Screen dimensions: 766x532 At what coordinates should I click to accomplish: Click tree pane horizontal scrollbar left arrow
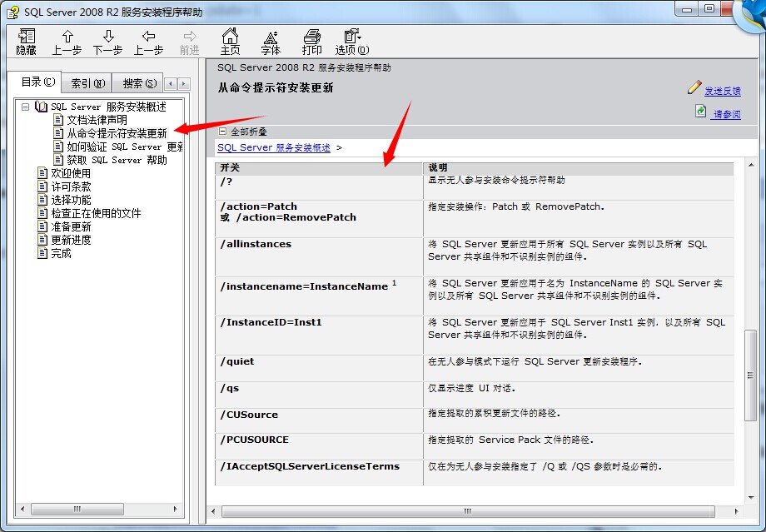coord(22,509)
